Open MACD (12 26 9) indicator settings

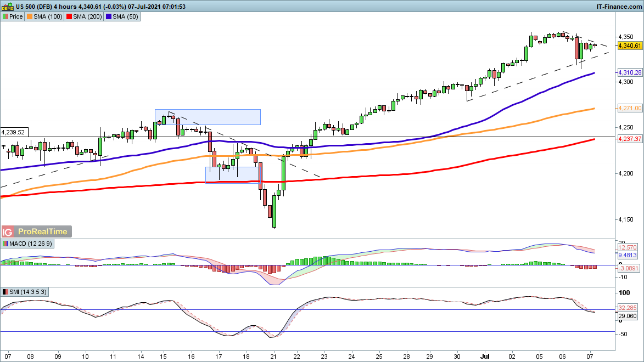pyautogui.click(x=30, y=244)
